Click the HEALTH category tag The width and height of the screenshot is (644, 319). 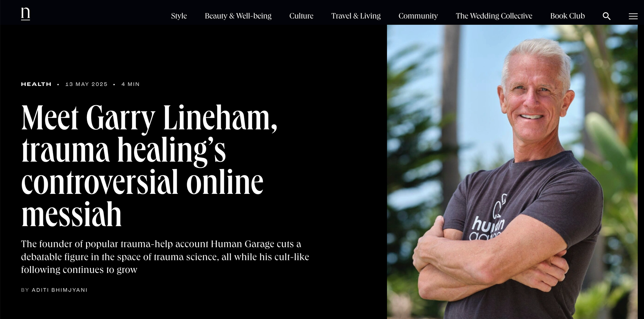[36, 84]
